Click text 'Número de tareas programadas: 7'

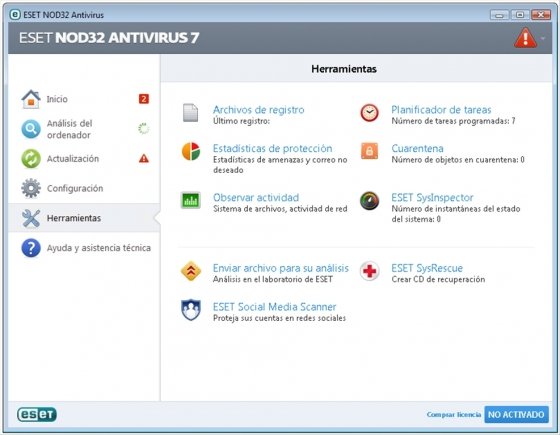coord(453,121)
